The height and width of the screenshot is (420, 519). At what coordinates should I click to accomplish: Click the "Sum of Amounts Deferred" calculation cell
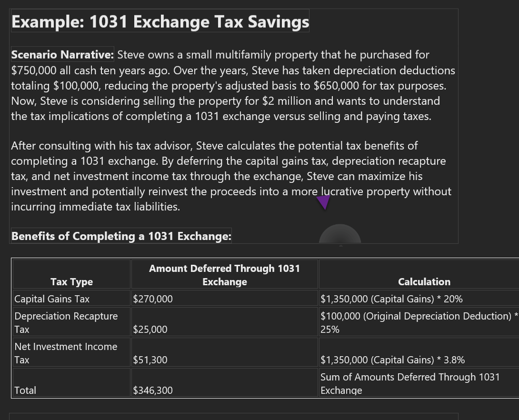410,383
